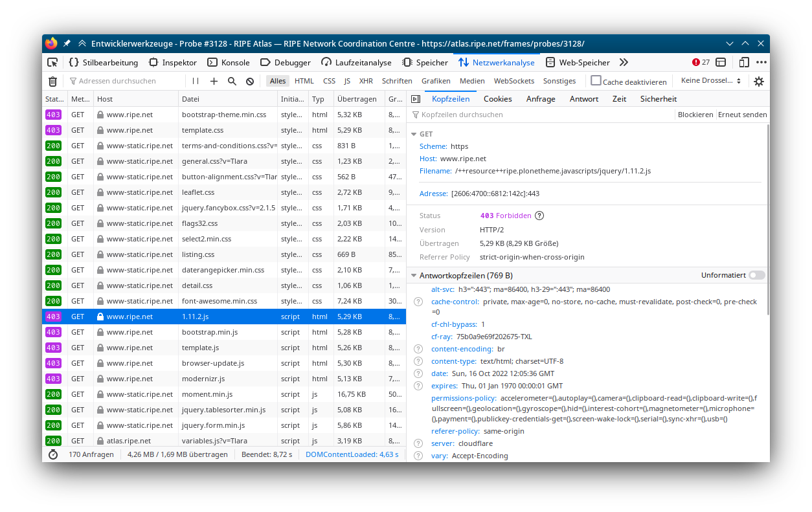Open the Zeit details tab
Image resolution: width=812 pixels, height=512 pixels.
(x=619, y=99)
